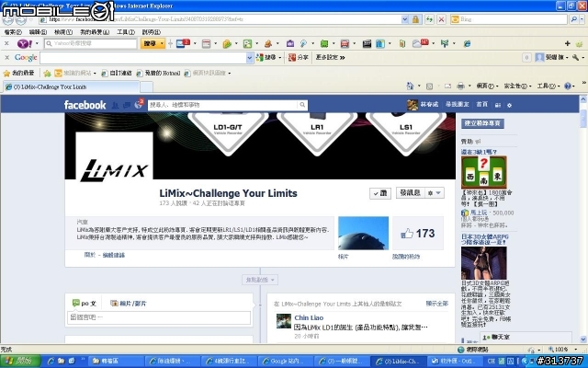This screenshot has height=368, width=588.
Task: Click the Google toolbar wrench settings icon
Action: click(x=575, y=57)
